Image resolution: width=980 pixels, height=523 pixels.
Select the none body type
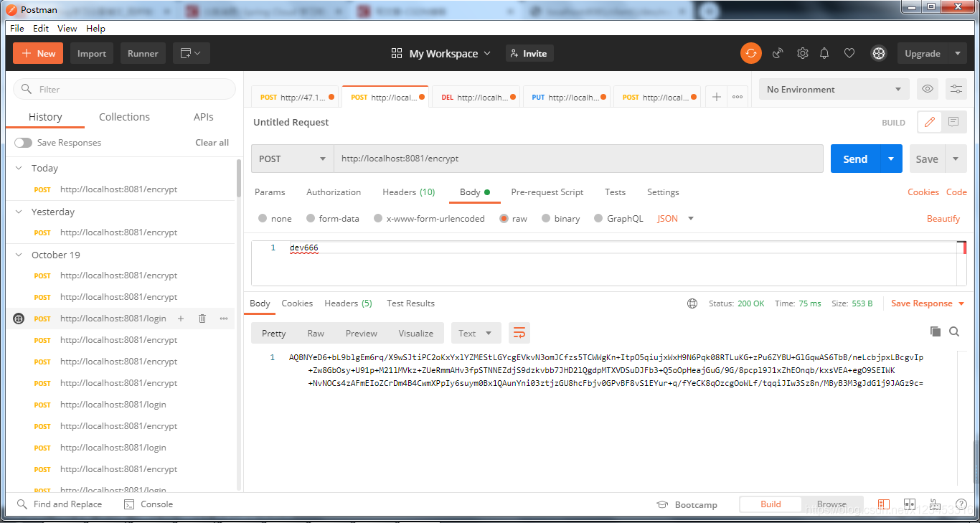point(263,219)
